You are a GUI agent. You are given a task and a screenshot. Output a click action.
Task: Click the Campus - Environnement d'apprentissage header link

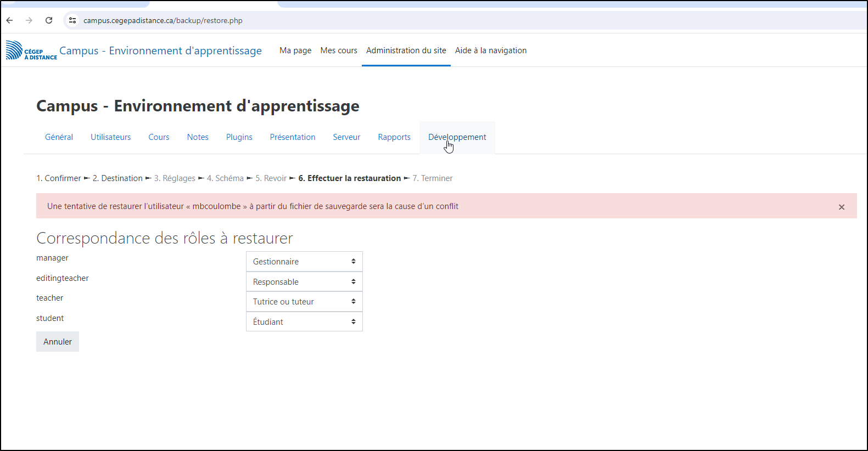[x=160, y=50]
